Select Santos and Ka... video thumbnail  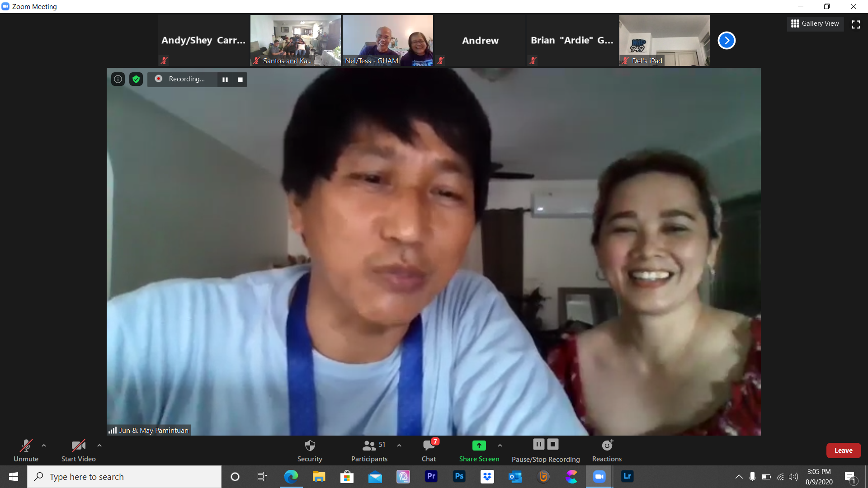[x=296, y=41]
